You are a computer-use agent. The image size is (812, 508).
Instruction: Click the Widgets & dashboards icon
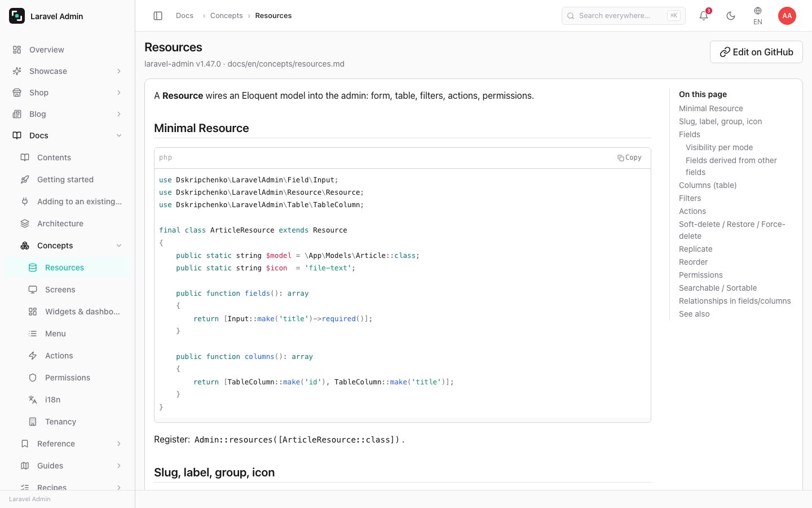[33, 312]
